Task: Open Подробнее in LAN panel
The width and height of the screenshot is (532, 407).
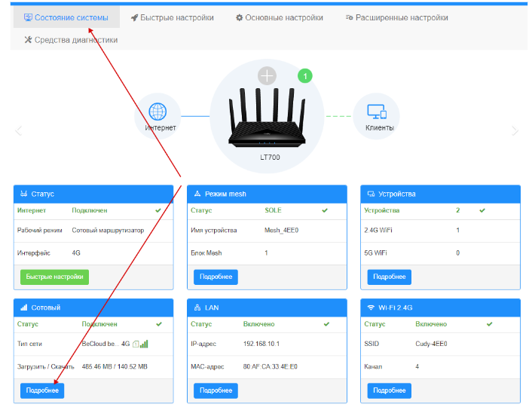Action: 216,390
